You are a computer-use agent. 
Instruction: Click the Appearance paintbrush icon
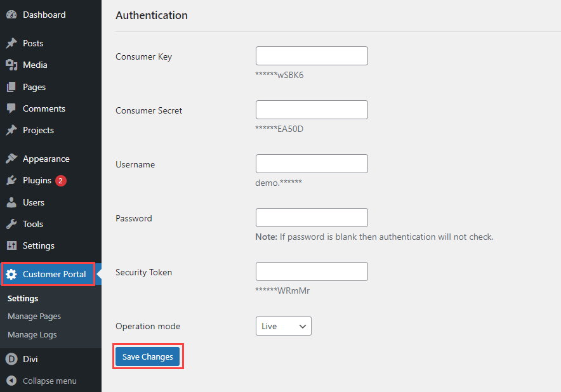click(x=11, y=159)
